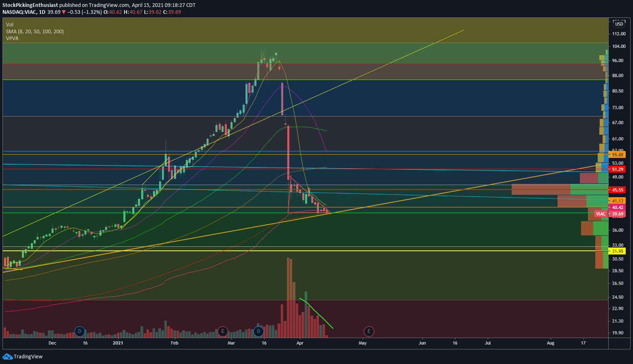The width and height of the screenshot is (633, 364).
Task: Click the −0.53 (−1.32%) change value
Action: [x=84, y=12]
